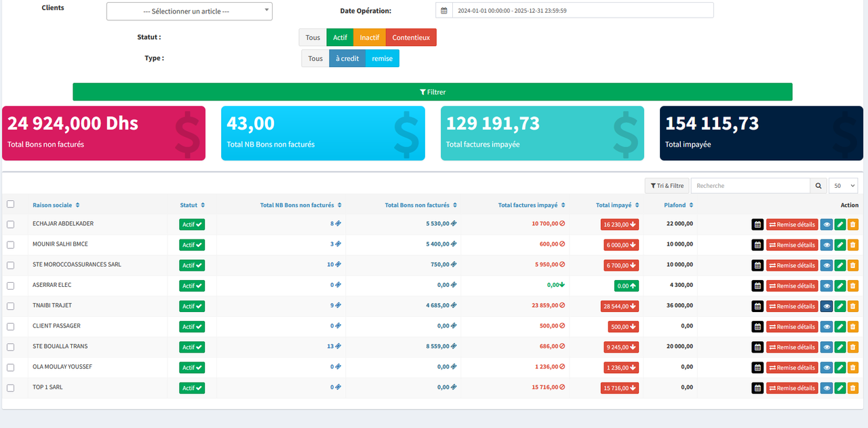Screen dimensions: 868x428
Task: View eye icon for ASERRAR ELEC row
Action: tap(827, 286)
